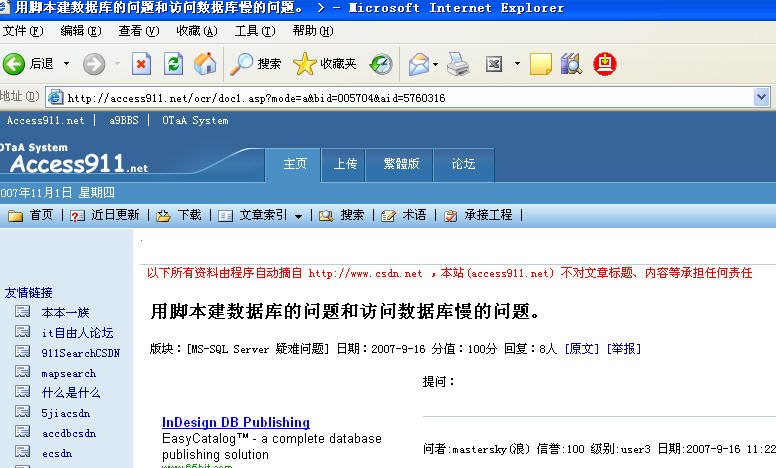This screenshot has width=776, height=468.
Task: Switch to the 论坛 tab
Action: [x=463, y=164]
